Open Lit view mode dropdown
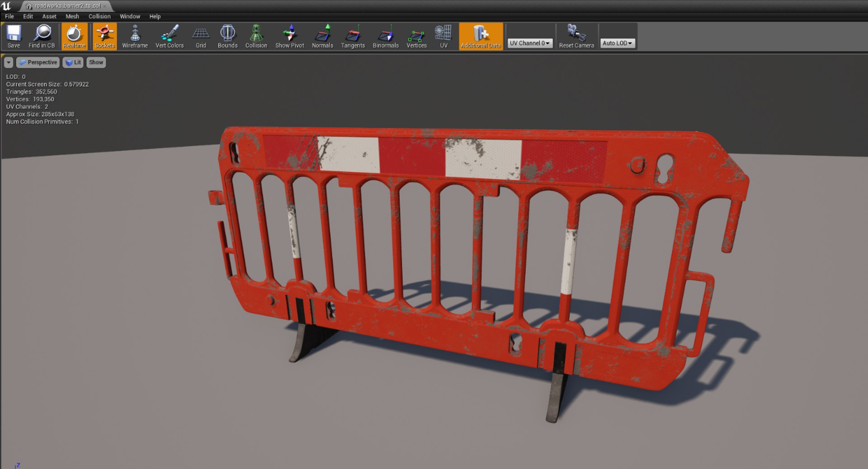The width and height of the screenshot is (868, 469). point(73,62)
